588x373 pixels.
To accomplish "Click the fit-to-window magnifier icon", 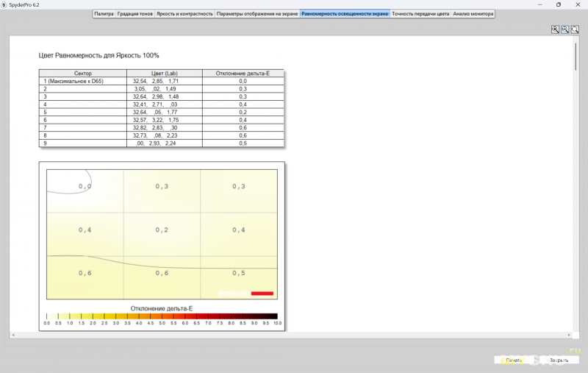I will pyautogui.click(x=574, y=29).
